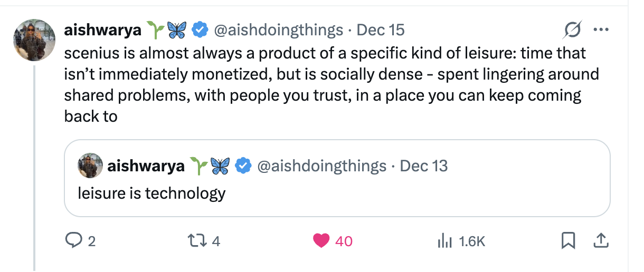
Task: Click the small avatar in the quoted tweet
Action: 90,166
